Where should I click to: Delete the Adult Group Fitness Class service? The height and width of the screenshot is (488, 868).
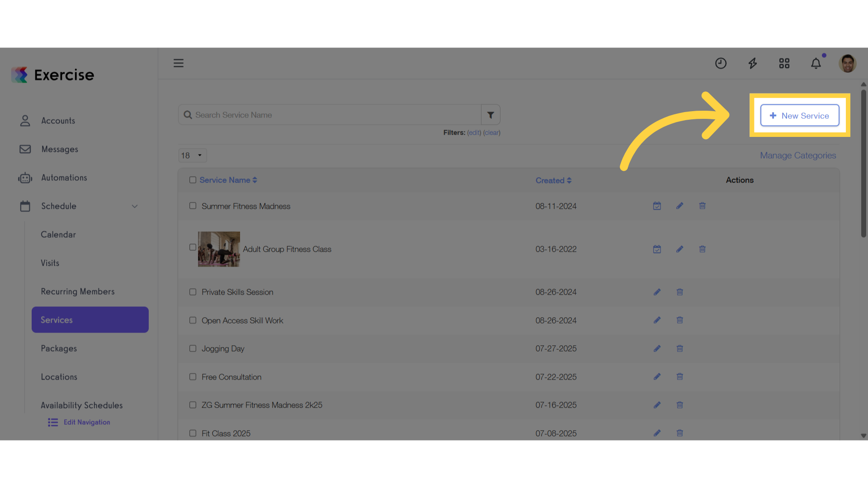click(702, 249)
